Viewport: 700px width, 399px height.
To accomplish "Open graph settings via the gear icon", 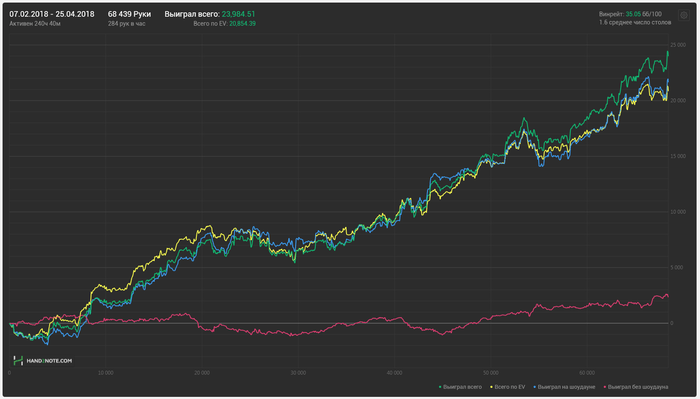I will pyautogui.click(x=684, y=16).
